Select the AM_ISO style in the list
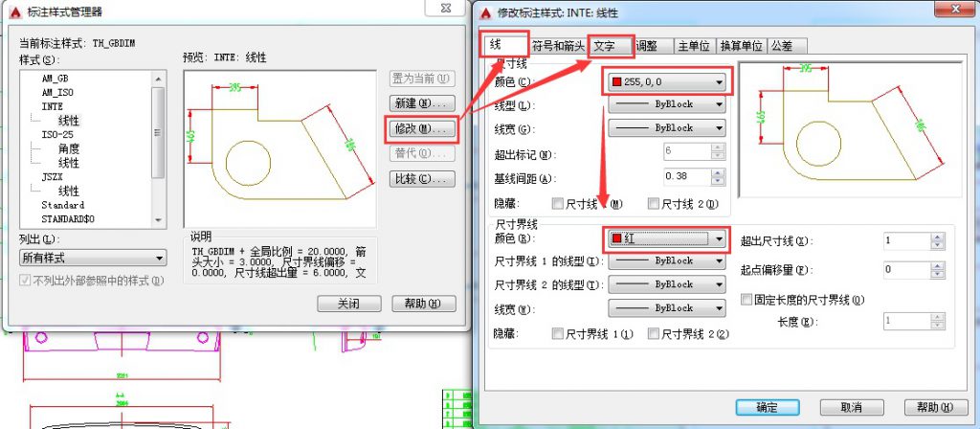Screen dimensions: 980x429 (58, 93)
